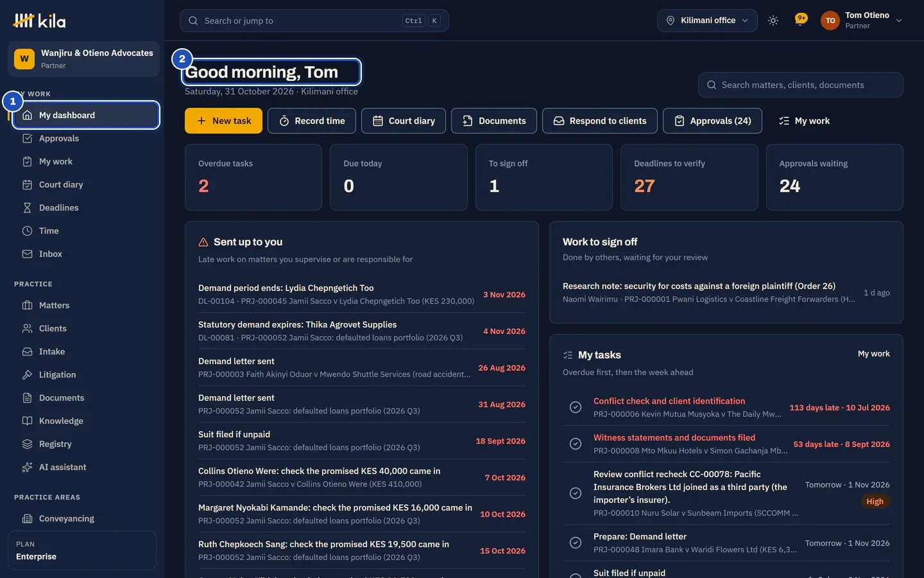This screenshot has width=924, height=578.
Task: Click the Search matters, clients, documents box
Action: (x=800, y=85)
